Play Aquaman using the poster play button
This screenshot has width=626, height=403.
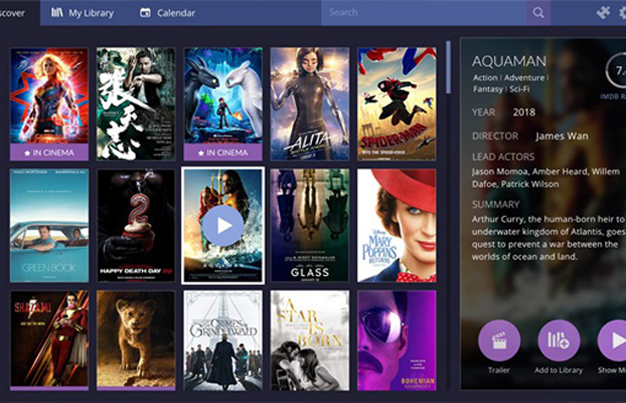coord(223,226)
